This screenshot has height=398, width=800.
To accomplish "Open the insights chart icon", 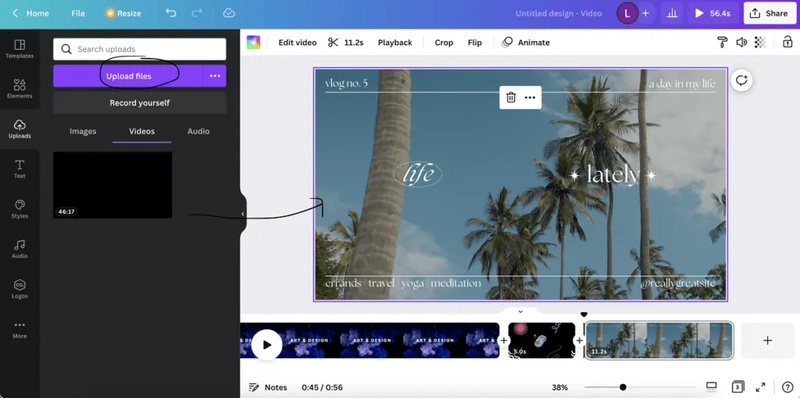I will tap(672, 13).
